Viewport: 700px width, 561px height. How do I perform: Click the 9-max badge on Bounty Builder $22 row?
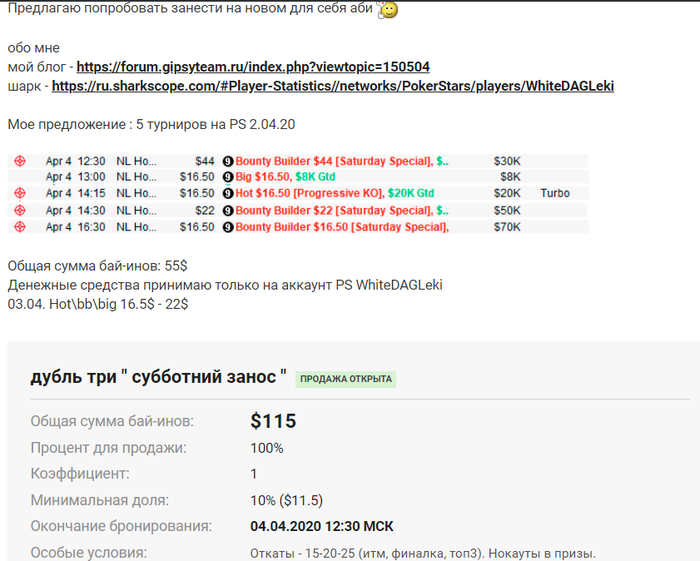(x=228, y=211)
